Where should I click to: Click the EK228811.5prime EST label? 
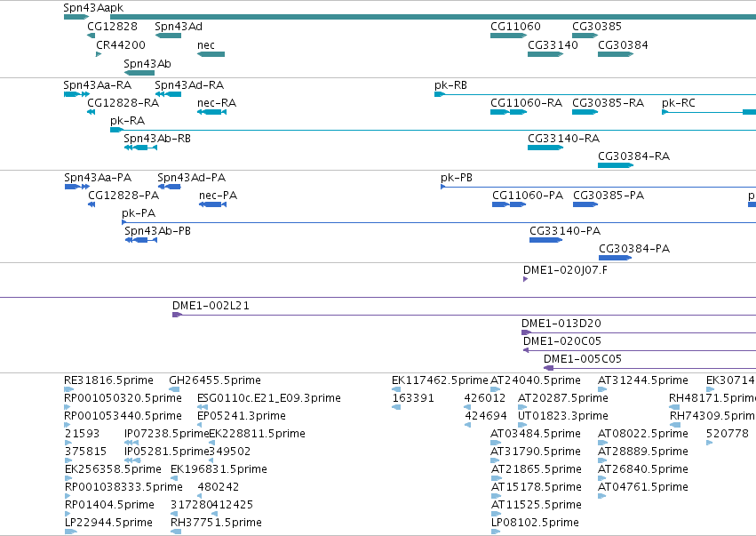tap(257, 434)
